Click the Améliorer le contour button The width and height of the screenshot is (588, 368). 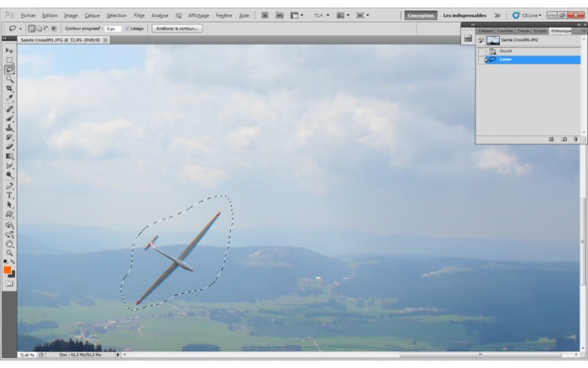tap(176, 29)
